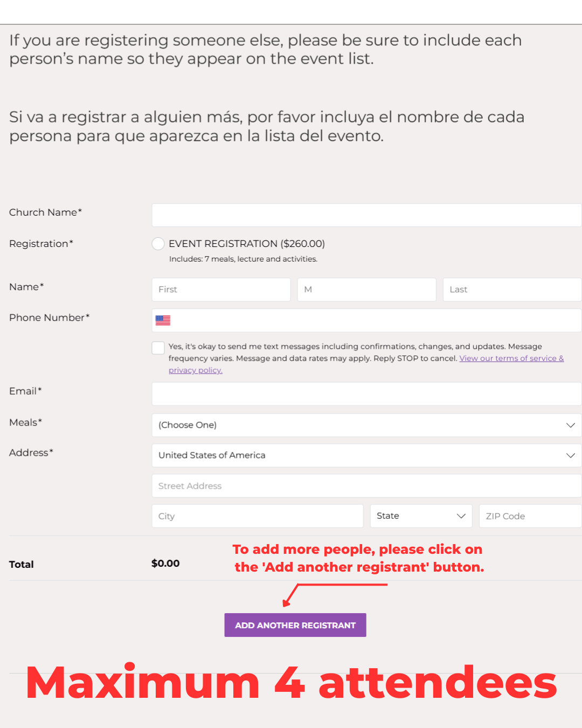Click the chevron arrow on the Meals dropdown

tap(571, 425)
